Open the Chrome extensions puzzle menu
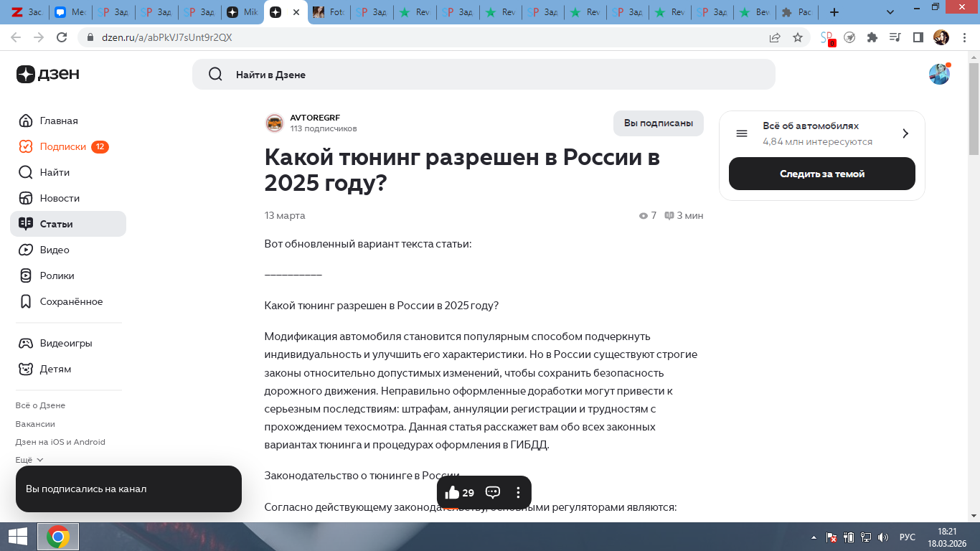 pos(872,37)
